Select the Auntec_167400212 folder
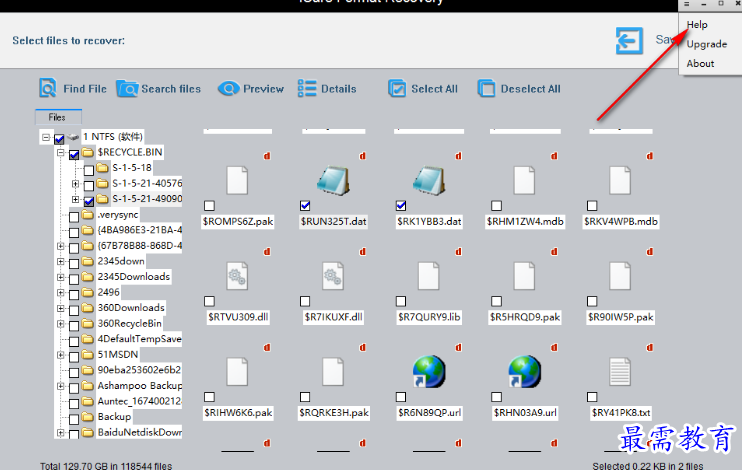Screen dimensions: 742x470 [x=139, y=401]
